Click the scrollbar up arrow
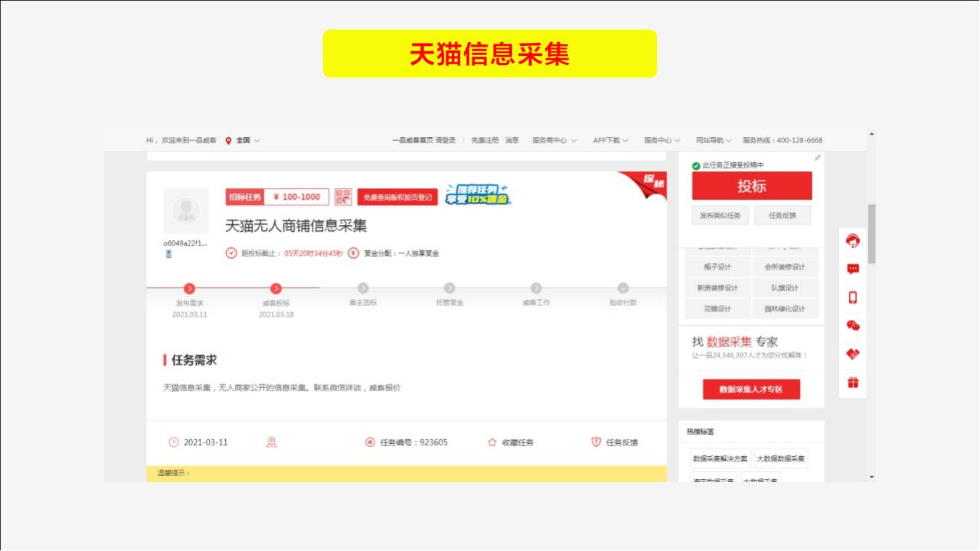Image resolution: width=980 pixels, height=551 pixels. coord(872,135)
